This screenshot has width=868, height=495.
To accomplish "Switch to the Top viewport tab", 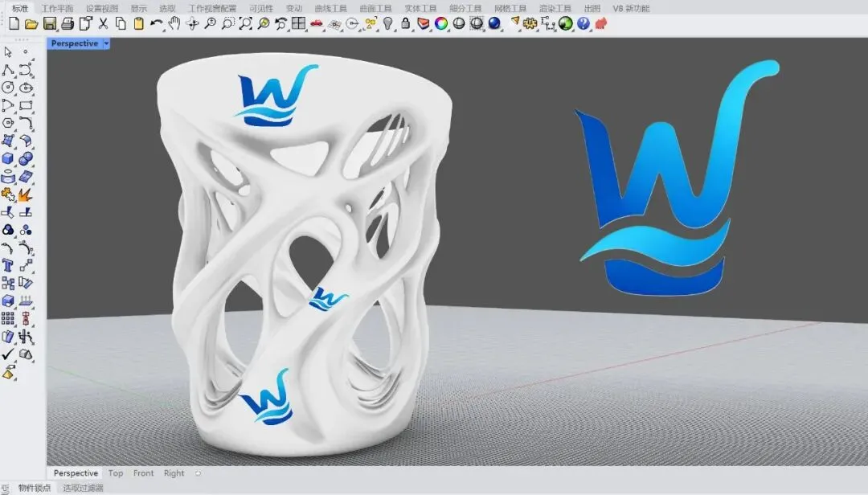I will (116, 472).
